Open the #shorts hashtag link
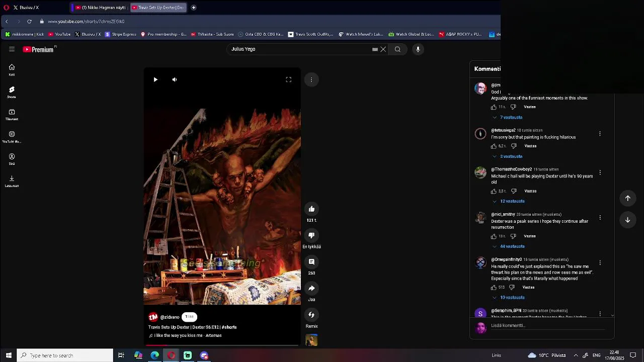The image size is (644, 362). pos(229,327)
